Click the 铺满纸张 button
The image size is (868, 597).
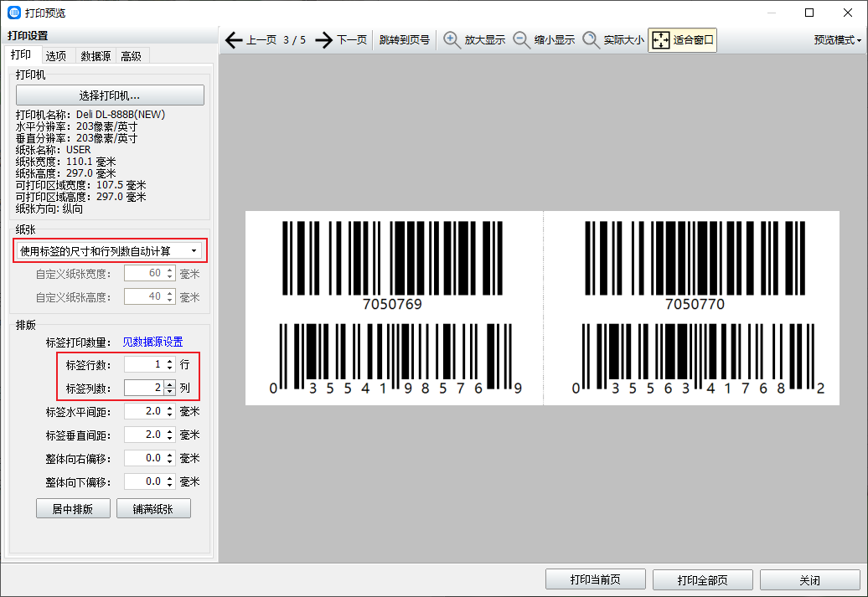click(153, 508)
